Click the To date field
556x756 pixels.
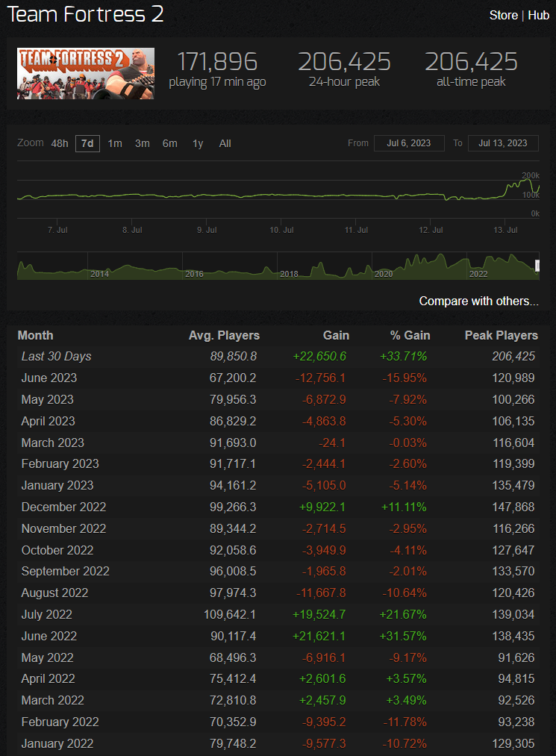click(503, 143)
